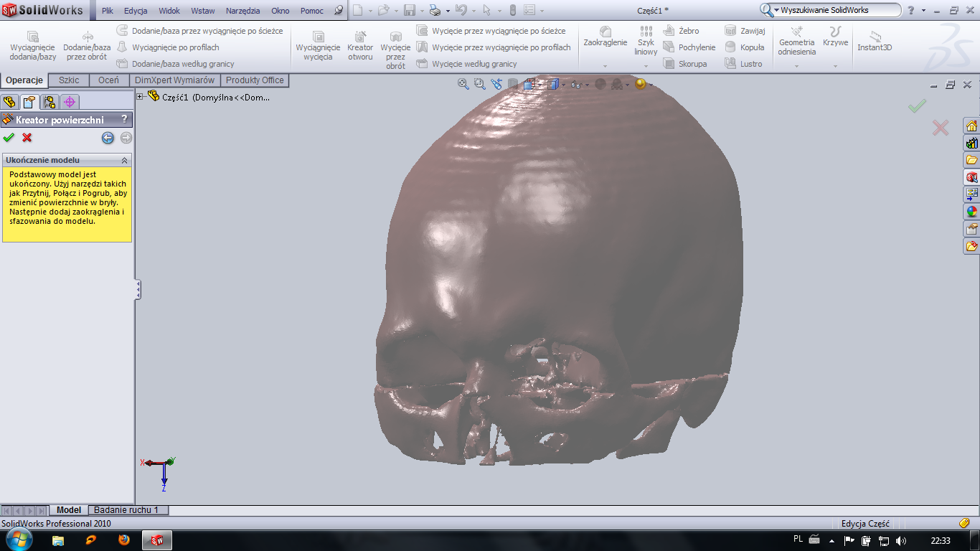The image size is (980, 551).
Task: Launch Kreator otworu tool
Action: pos(360,45)
